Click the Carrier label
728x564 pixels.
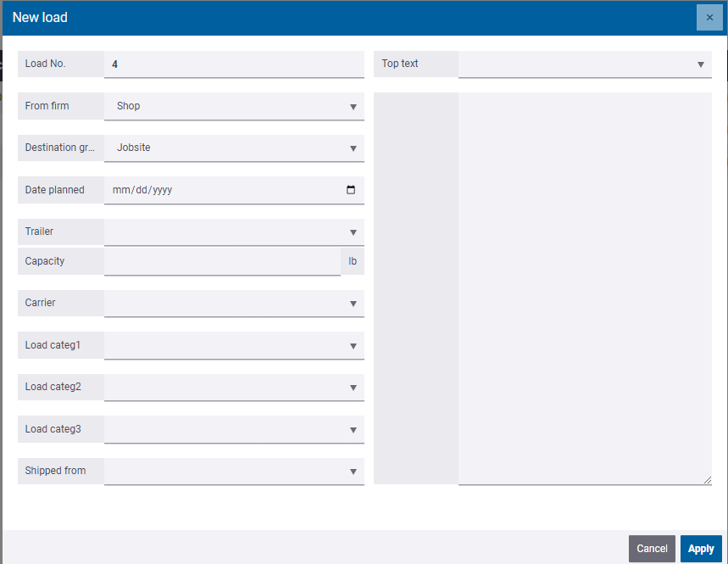[x=40, y=303]
